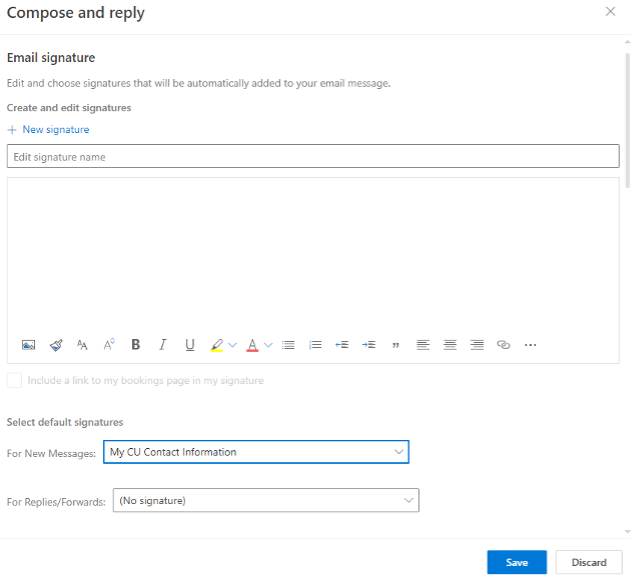Click the scroll up arrow of the panel

(x=628, y=42)
